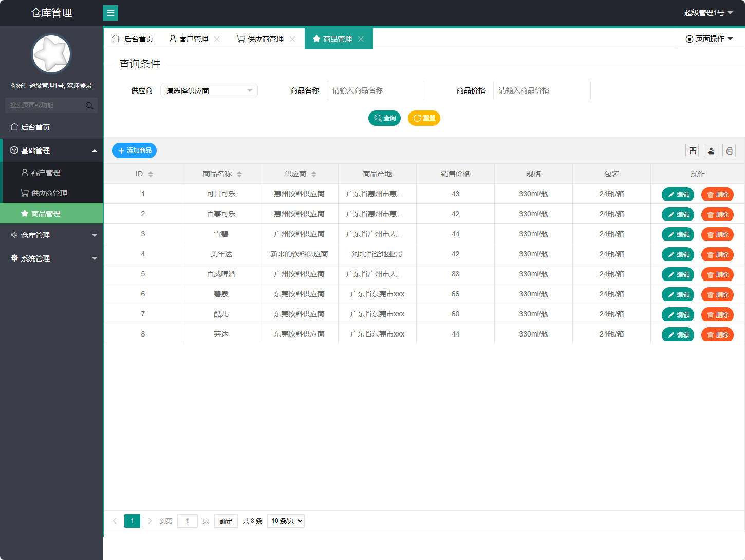Screen dimensions: 745x560
Task: Click the 商品名称 input field
Action: (376, 90)
